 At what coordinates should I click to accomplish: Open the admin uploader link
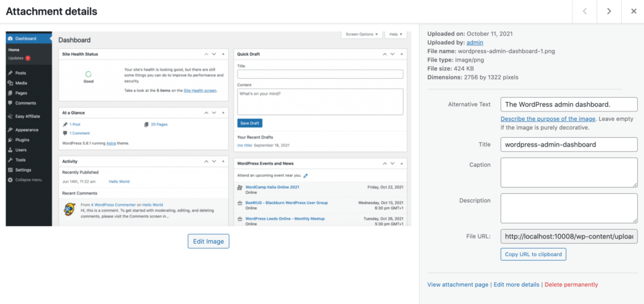[475, 42]
